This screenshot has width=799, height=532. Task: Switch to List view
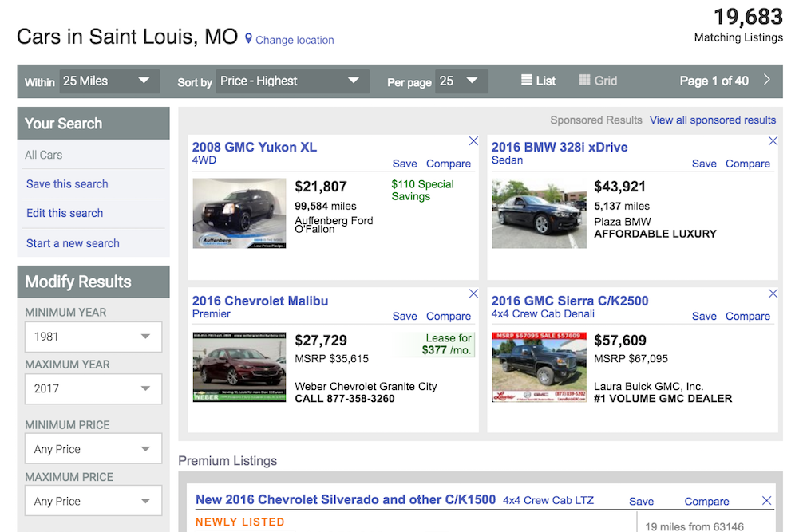click(x=538, y=81)
